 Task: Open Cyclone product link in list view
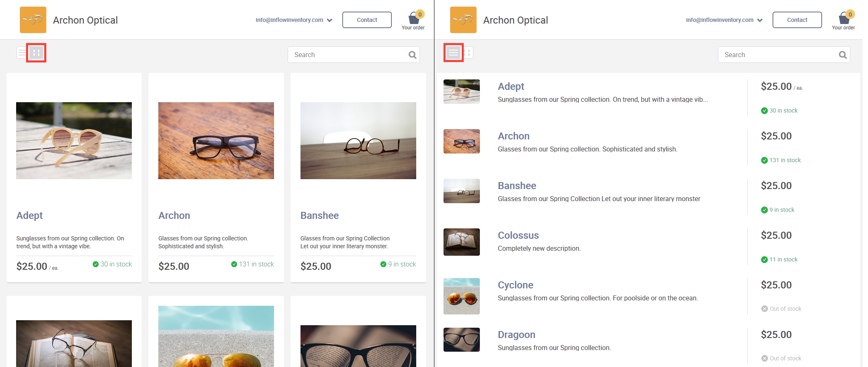515,285
